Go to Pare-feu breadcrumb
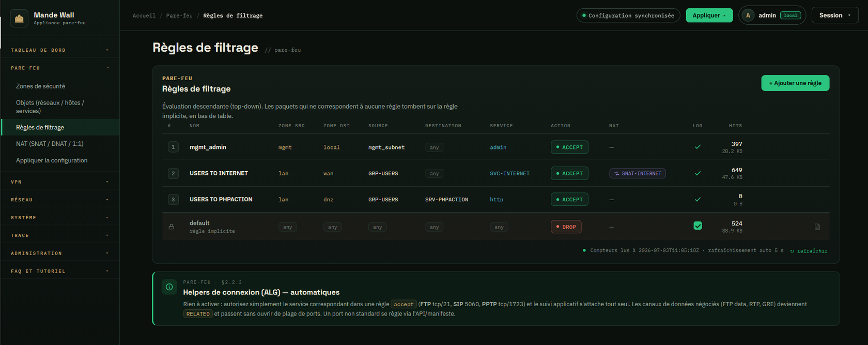Image resolution: width=868 pixels, height=345 pixels. pyautogui.click(x=179, y=16)
